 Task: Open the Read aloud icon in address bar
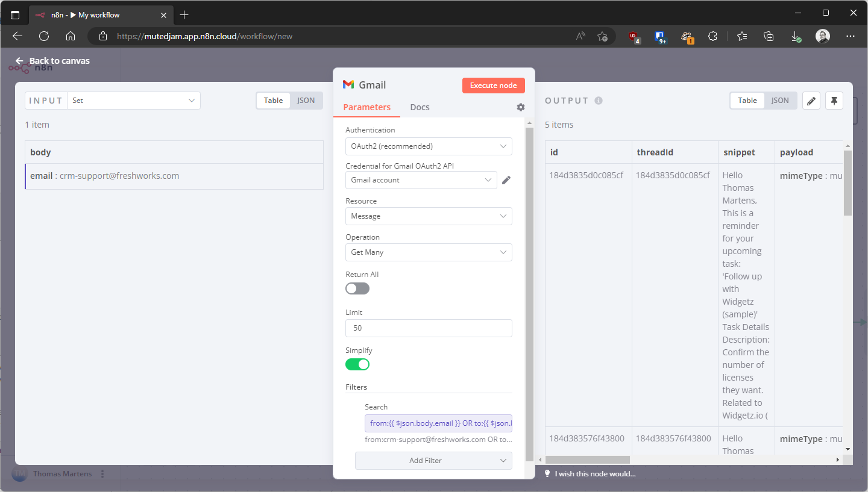click(580, 36)
